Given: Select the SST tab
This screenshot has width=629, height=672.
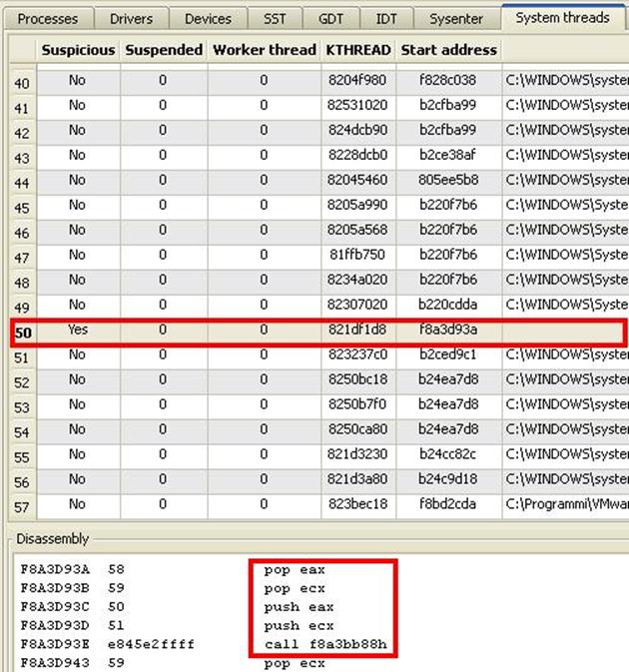Looking at the screenshot, I should [x=275, y=19].
